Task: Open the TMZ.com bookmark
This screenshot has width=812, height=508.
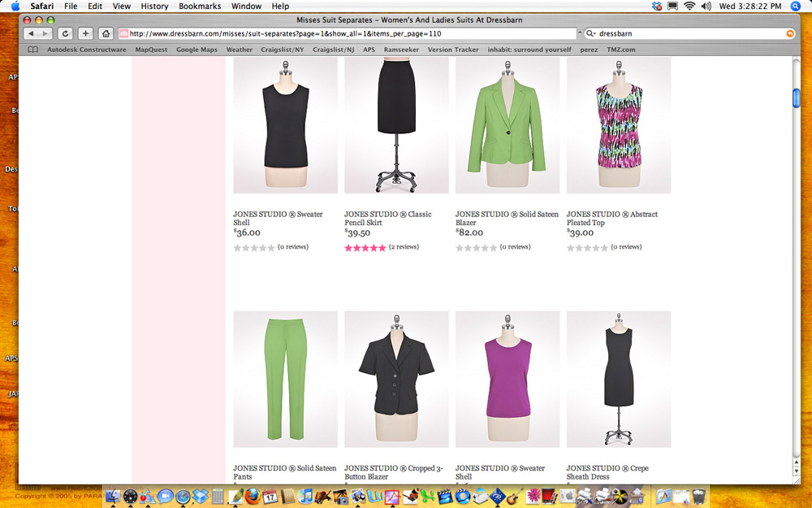Action: tap(621, 50)
